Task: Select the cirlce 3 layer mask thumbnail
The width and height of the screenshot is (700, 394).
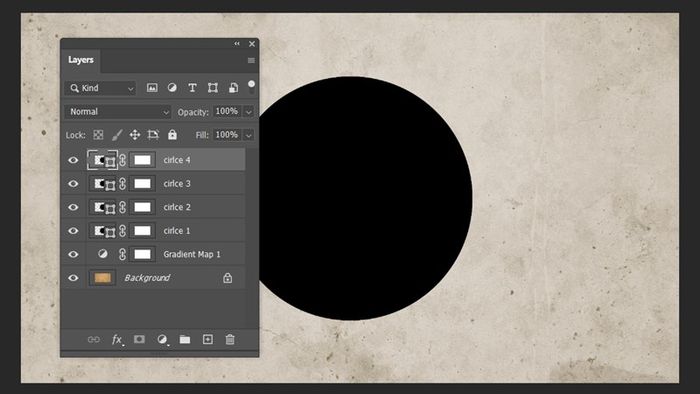Action: (x=142, y=184)
